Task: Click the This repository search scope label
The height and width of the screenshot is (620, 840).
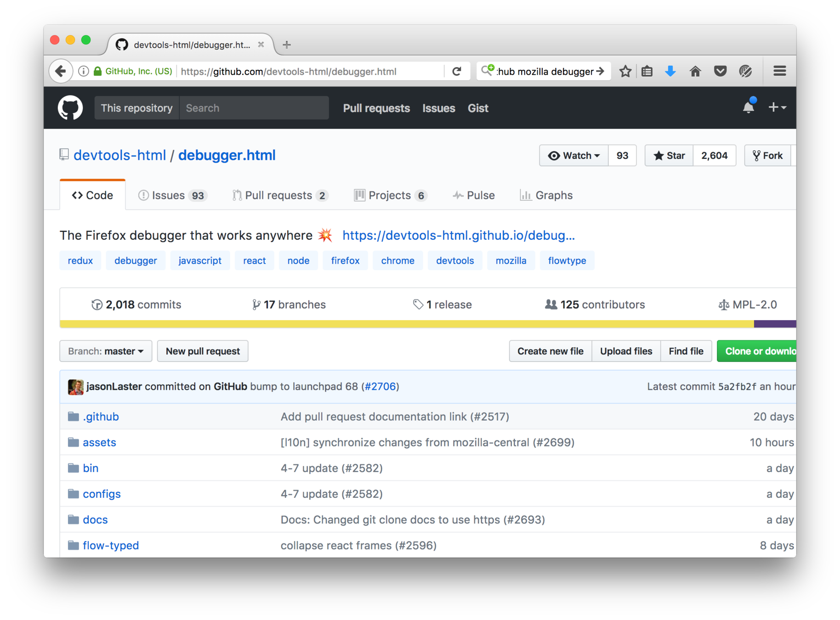Action: coord(136,108)
